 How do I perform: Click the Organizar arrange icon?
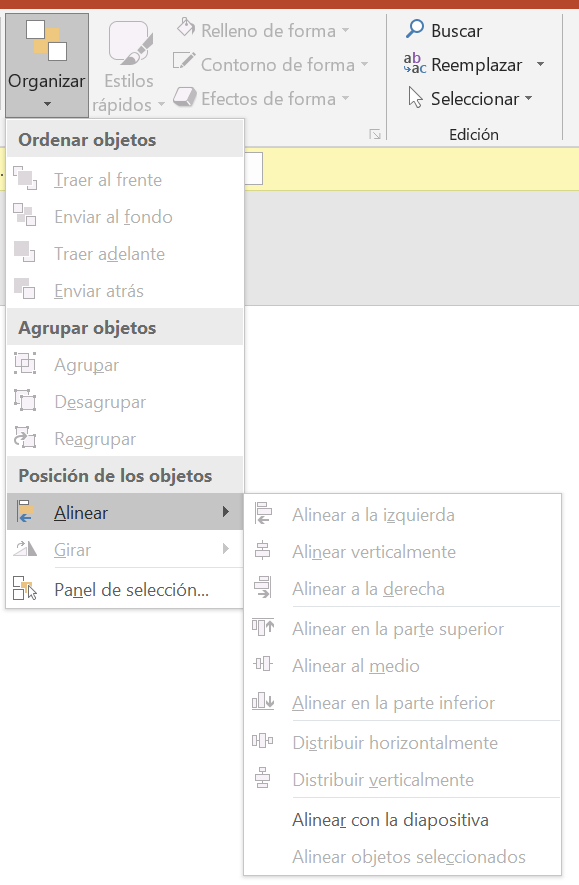pos(46,41)
